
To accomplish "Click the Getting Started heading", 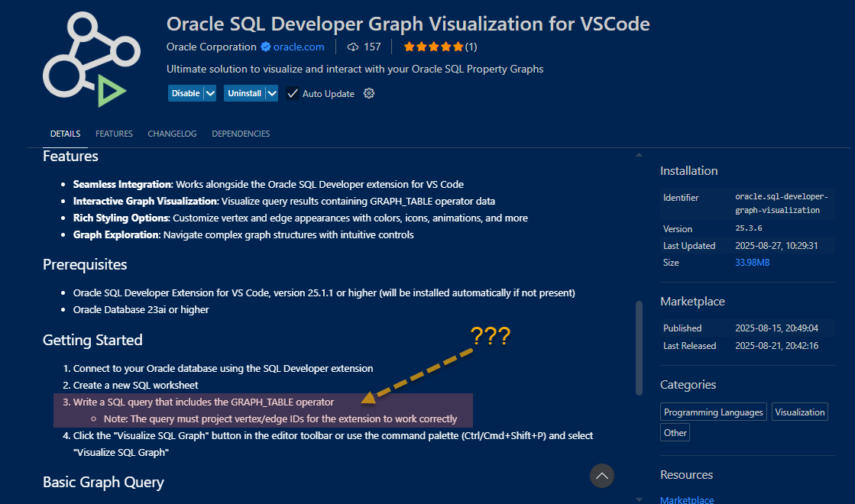I will click(x=92, y=340).
